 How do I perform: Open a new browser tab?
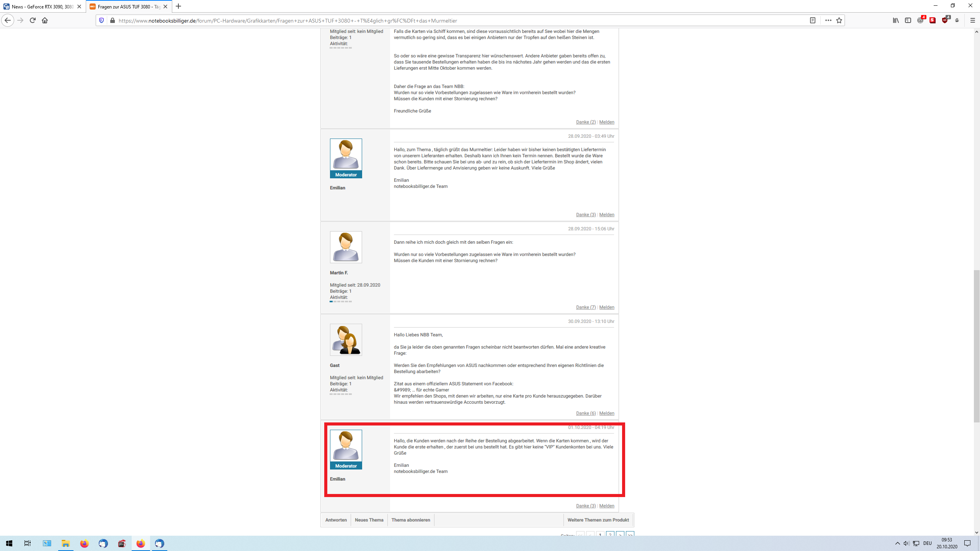coord(178,7)
